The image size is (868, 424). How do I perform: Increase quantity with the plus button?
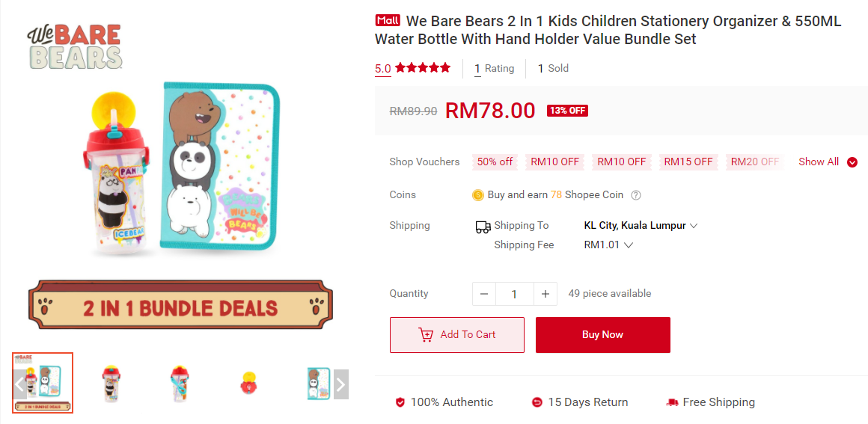[x=545, y=294]
